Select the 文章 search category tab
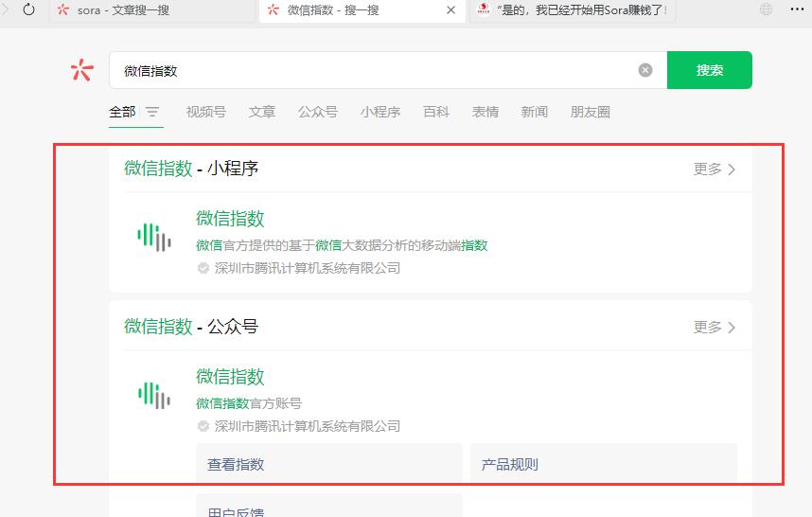 coord(262,112)
